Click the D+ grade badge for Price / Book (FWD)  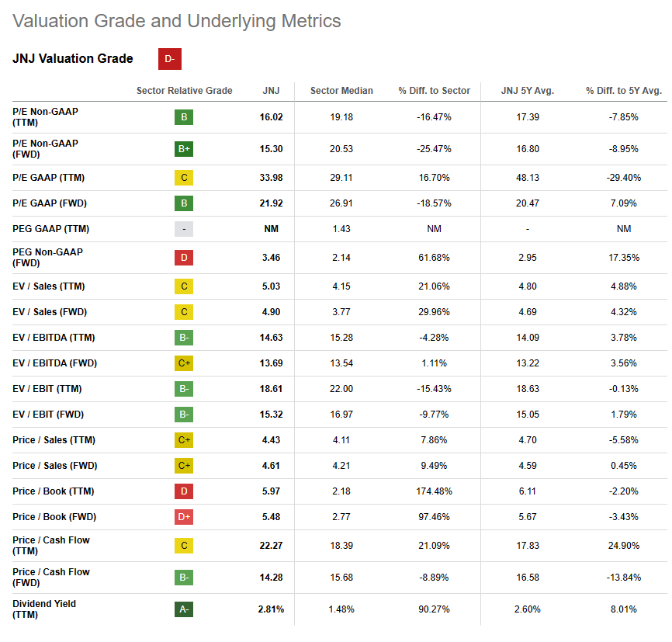[x=184, y=517]
